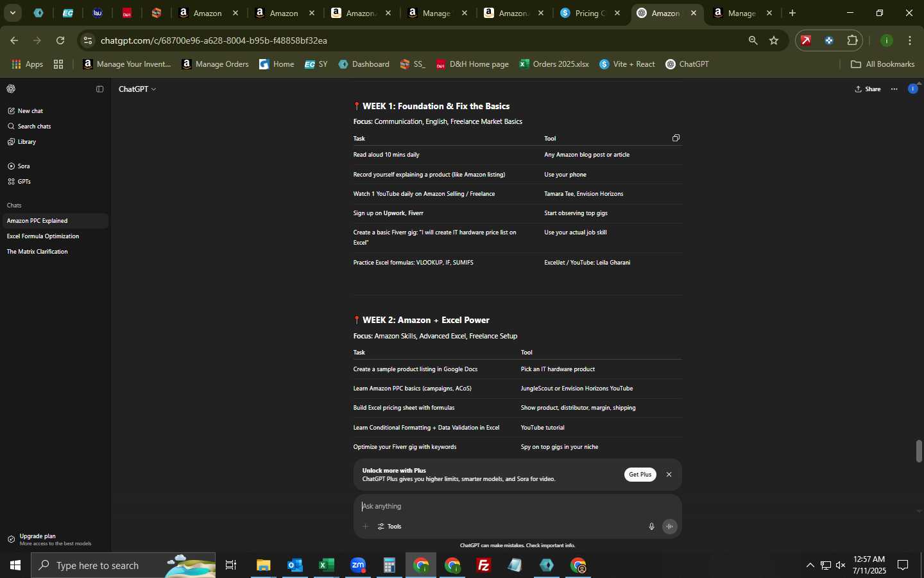The width and height of the screenshot is (924, 578).
Task: Open the profile avatar in ChatGPT header
Action: coord(912,89)
